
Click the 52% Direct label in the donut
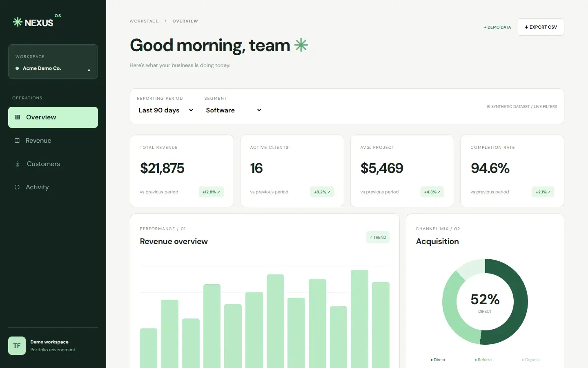485,303
